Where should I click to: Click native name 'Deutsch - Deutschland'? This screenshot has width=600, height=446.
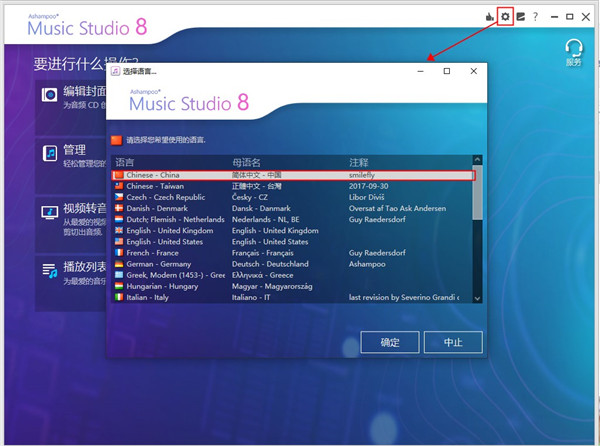(x=270, y=264)
